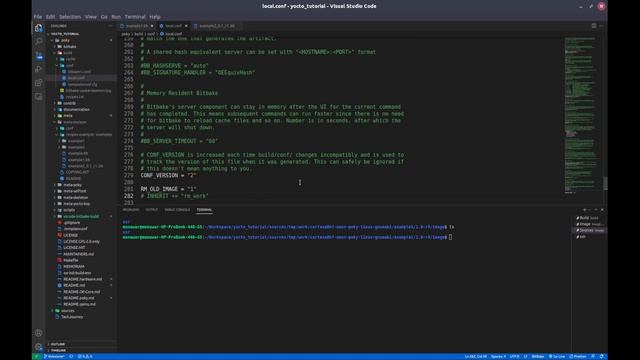This screenshot has width=640, height=360.
Task: Switch to the OUTPUT panel tab
Action: pos(151,210)
